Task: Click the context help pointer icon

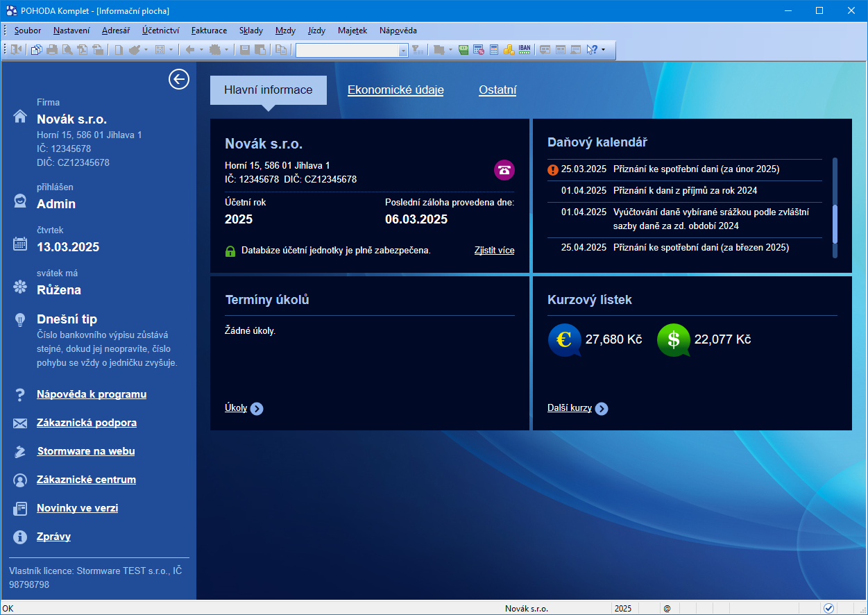Action: pyautogui.click(x=592, y=50)
